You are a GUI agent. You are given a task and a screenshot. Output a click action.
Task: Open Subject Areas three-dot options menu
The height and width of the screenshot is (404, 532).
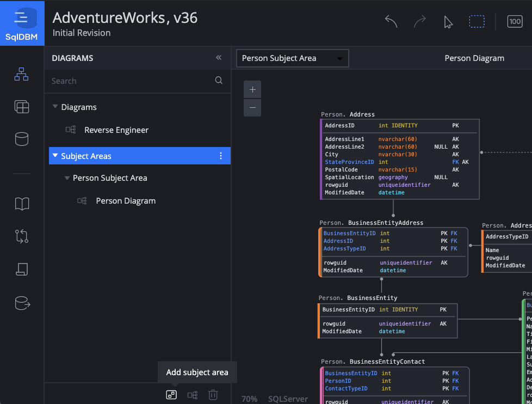click(220, 156)
